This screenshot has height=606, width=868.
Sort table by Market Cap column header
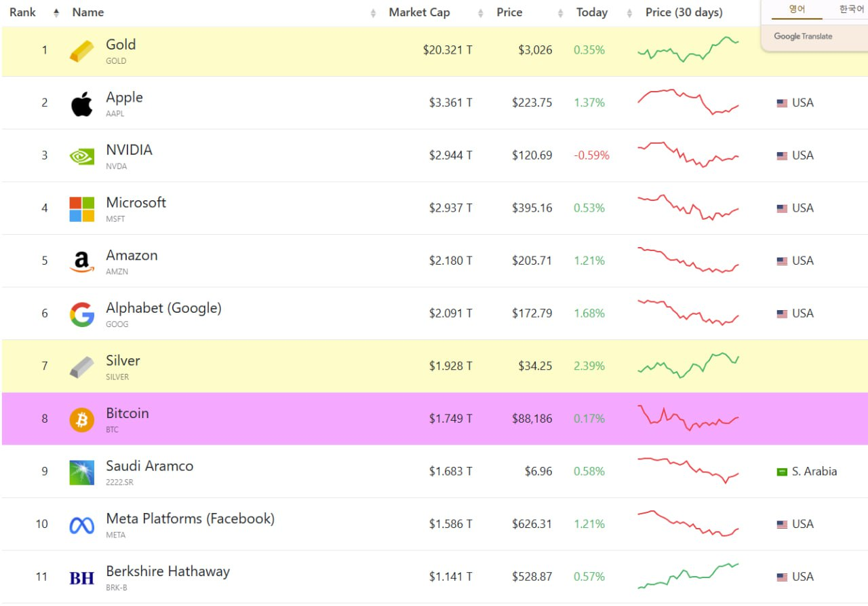(x=419, y=12)
